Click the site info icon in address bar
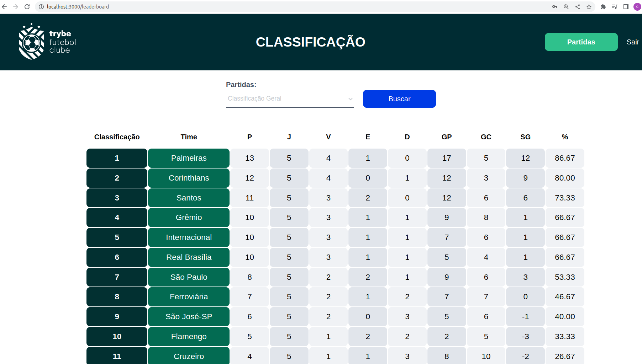Viewport: 642px width, 364px height. coord(41,6)
